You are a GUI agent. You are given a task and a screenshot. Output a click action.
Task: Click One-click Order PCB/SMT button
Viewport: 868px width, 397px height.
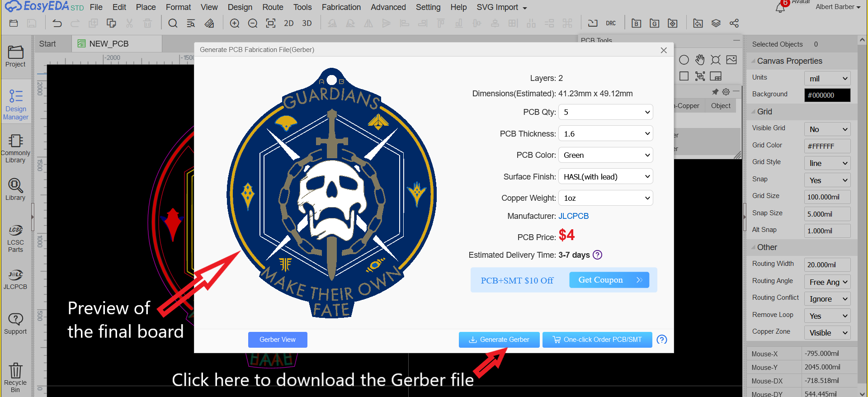[597, 340]
